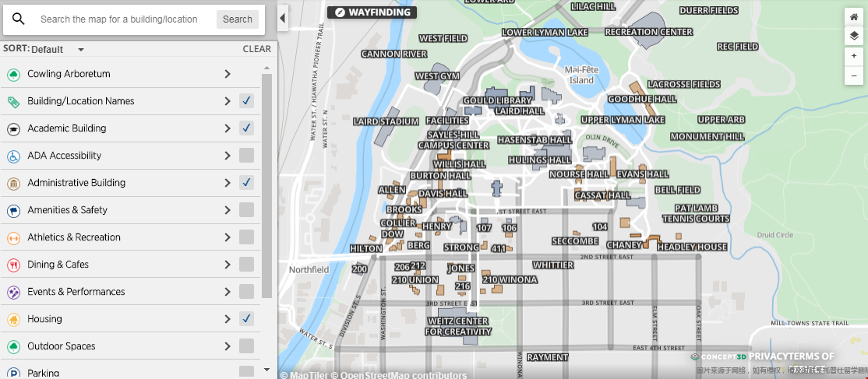Screen dimensions: 868x379
Task: Click the magnifying glass search icon
Action: 19,19
